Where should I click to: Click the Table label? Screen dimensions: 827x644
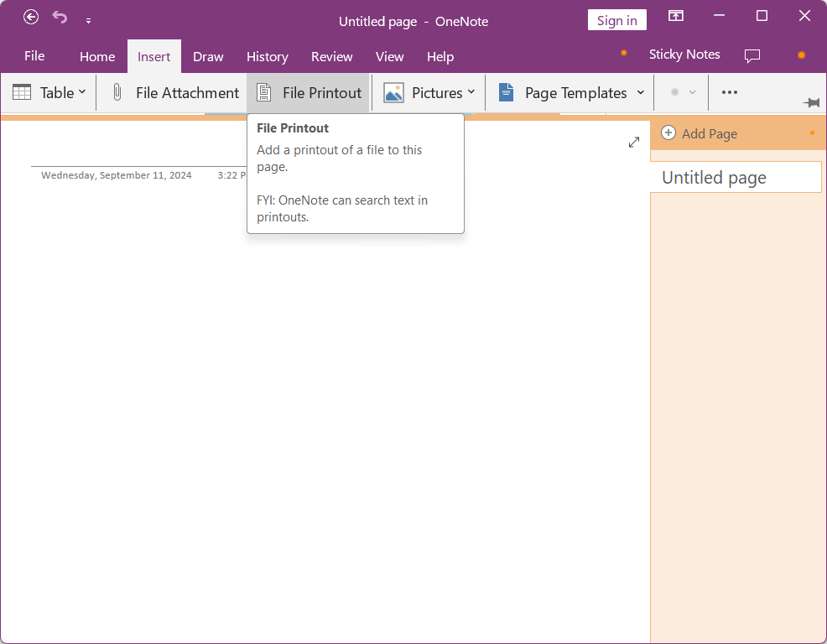coord(57,93)
